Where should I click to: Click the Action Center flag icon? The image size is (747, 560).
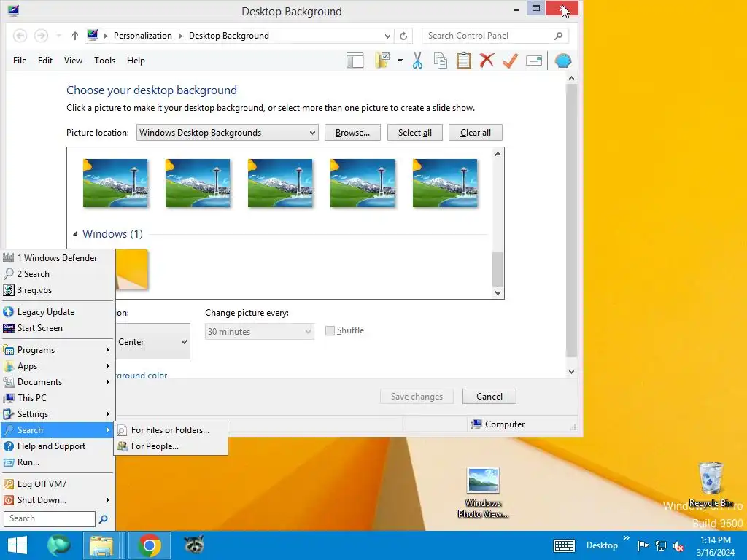coord(643,545)
